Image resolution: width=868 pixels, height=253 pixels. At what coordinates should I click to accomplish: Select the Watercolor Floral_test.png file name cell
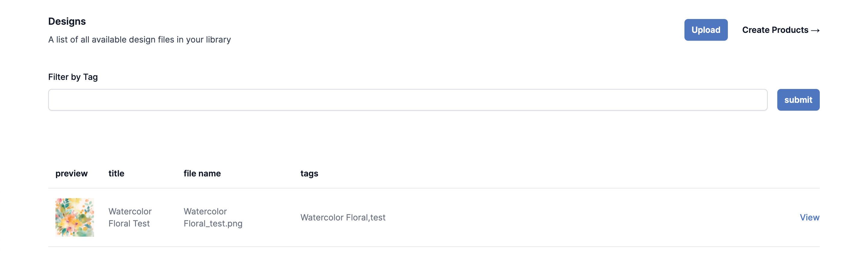212,217
